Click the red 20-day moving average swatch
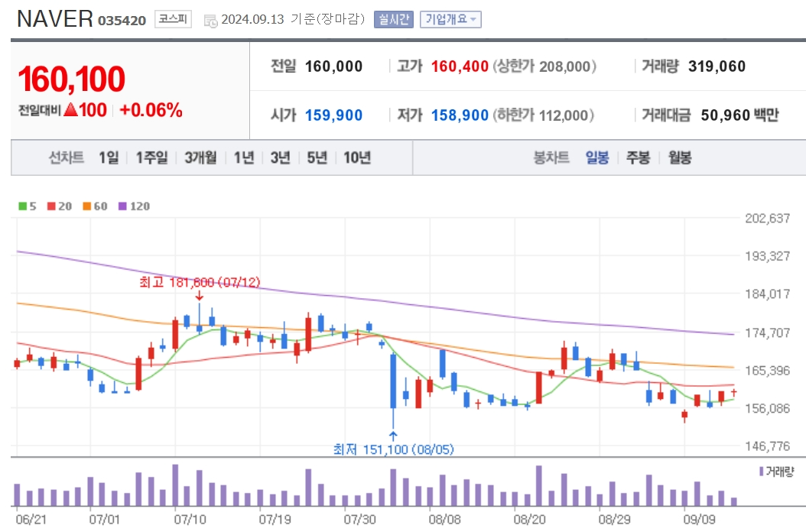This screenshot has width=806, height=532. tap(51, 206)
